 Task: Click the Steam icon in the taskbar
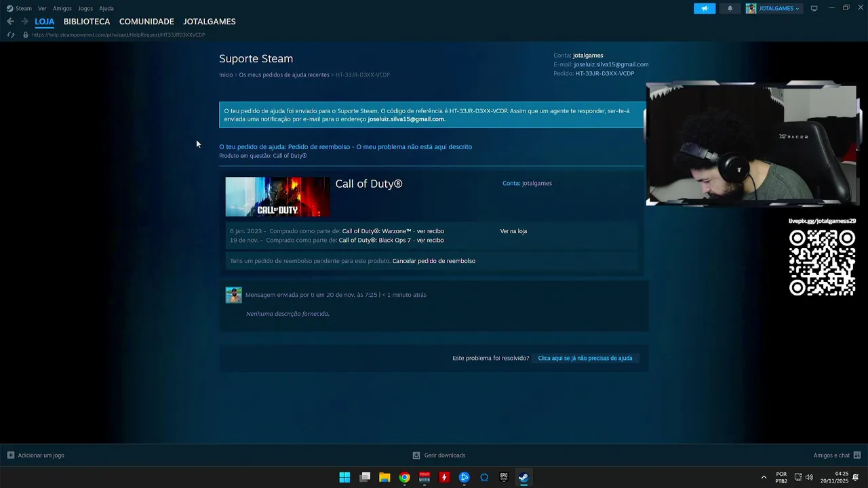(524, 477)
